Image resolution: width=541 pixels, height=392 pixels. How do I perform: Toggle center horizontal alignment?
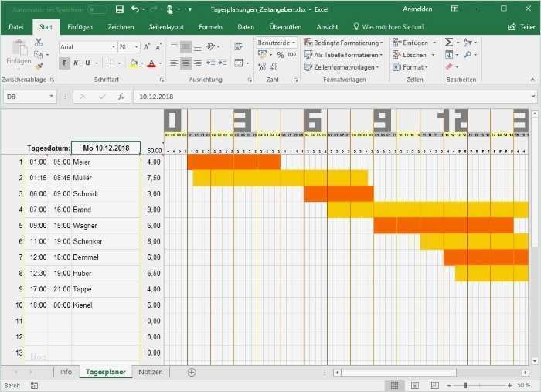coord(185,63)
